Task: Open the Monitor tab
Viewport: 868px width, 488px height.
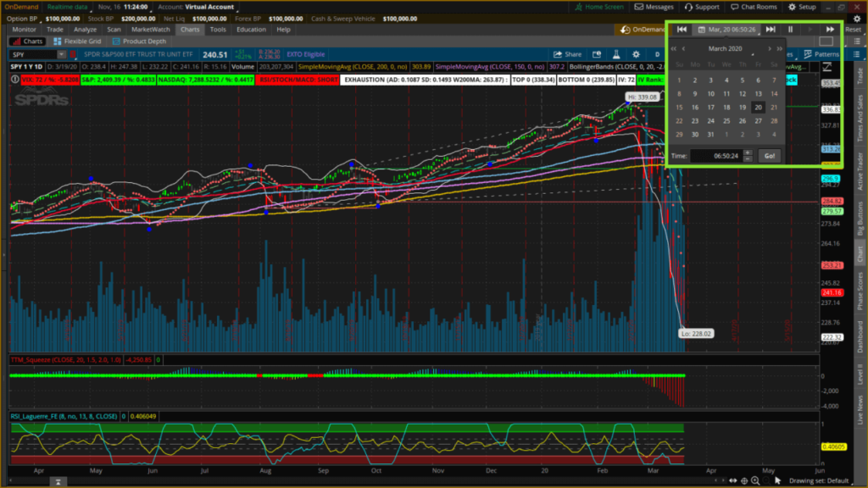Action: pyautogui.click(x=24, y=30)
